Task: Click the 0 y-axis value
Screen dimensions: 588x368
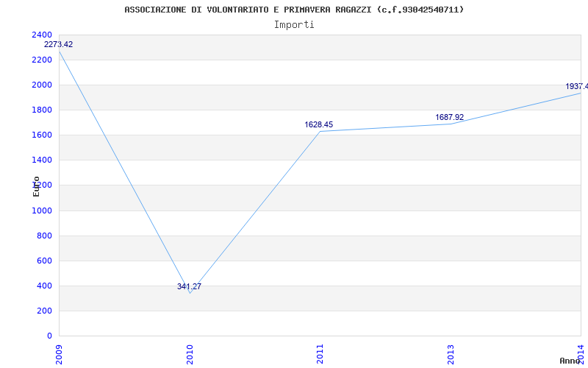Action: coord(49,336)
